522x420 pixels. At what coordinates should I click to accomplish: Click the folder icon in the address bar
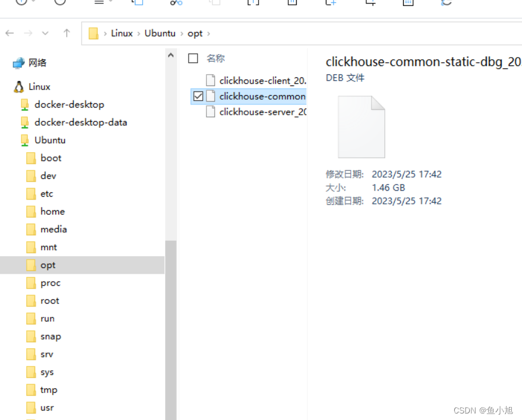[93, 33]
